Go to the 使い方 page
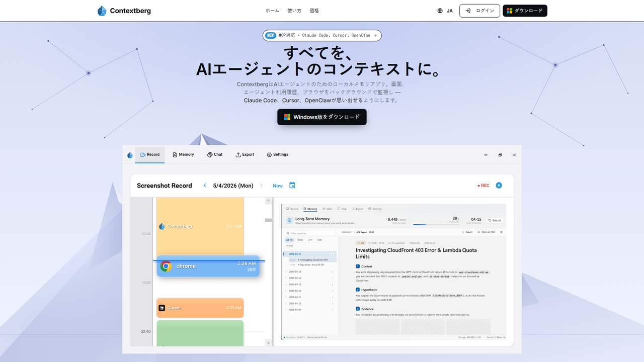644x362 pixels. 294,11
